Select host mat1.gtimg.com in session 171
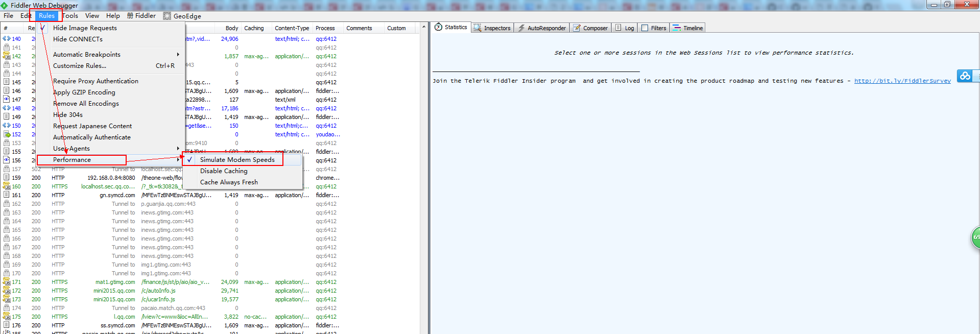Image resolution: width=980 pixels, height=334 pixels. point(115,282)
